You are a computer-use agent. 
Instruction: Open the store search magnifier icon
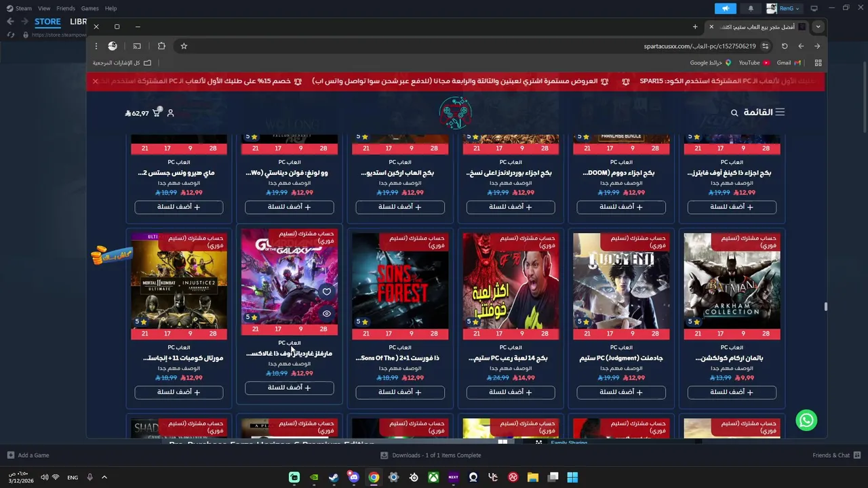pyautogui.click(x=734, y=113)
